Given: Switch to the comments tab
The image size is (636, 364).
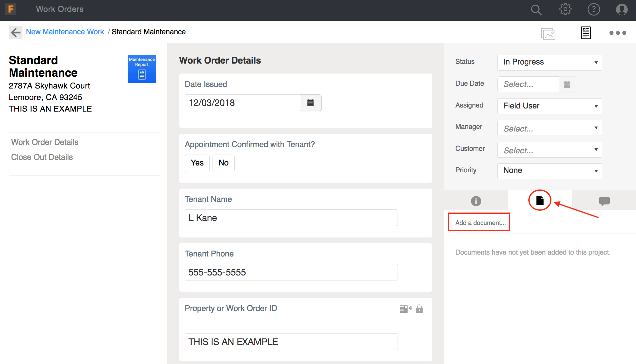Looking at the screenshot, I should point(604,201).
